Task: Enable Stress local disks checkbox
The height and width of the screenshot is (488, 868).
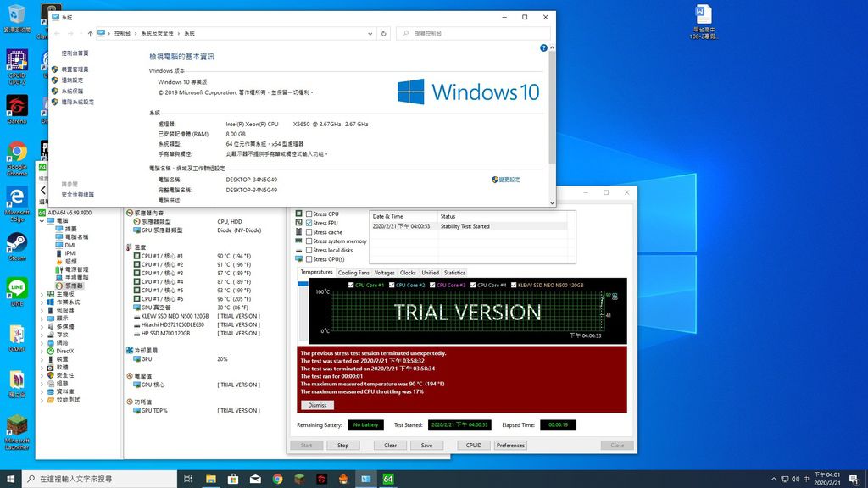Action: click(309, 250)
